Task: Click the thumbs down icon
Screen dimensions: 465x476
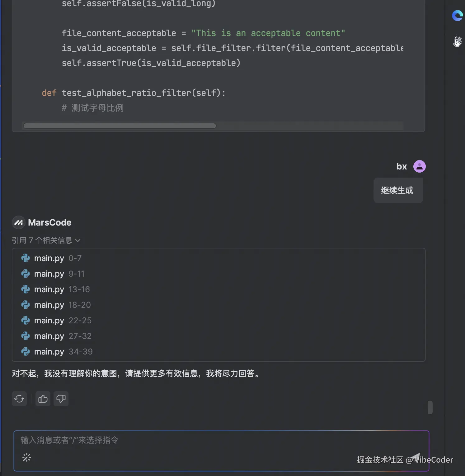Action: (61, 399)
